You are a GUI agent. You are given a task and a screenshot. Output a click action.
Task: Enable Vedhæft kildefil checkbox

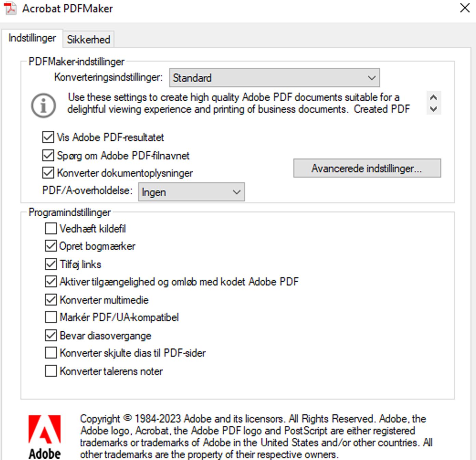pyautogui.click(x=51, y=229)
